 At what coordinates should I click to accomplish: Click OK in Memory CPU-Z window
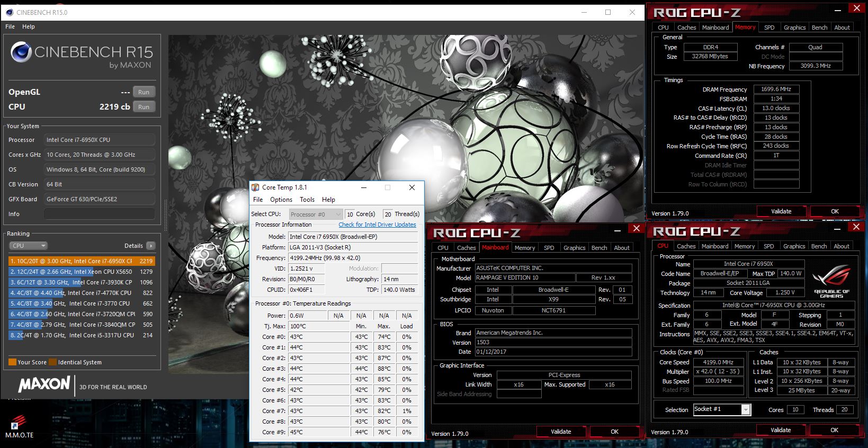(835, 211)
